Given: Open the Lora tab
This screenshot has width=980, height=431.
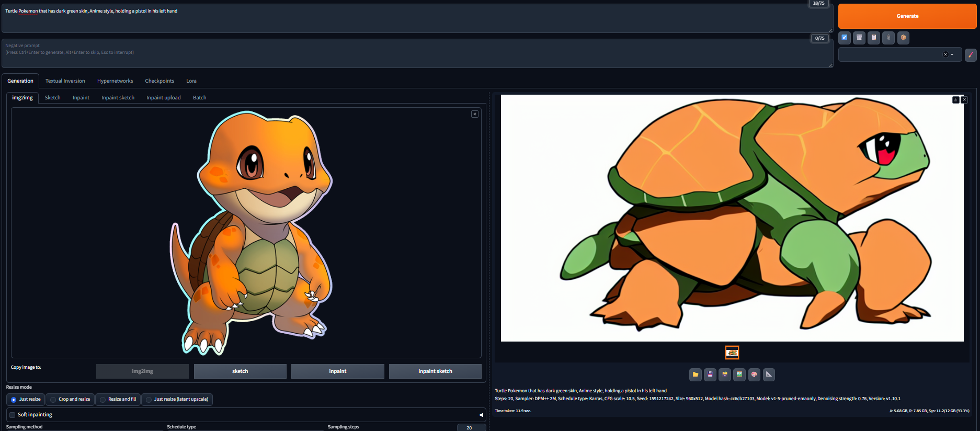Looking at the screenshot, I should [191, 81].
